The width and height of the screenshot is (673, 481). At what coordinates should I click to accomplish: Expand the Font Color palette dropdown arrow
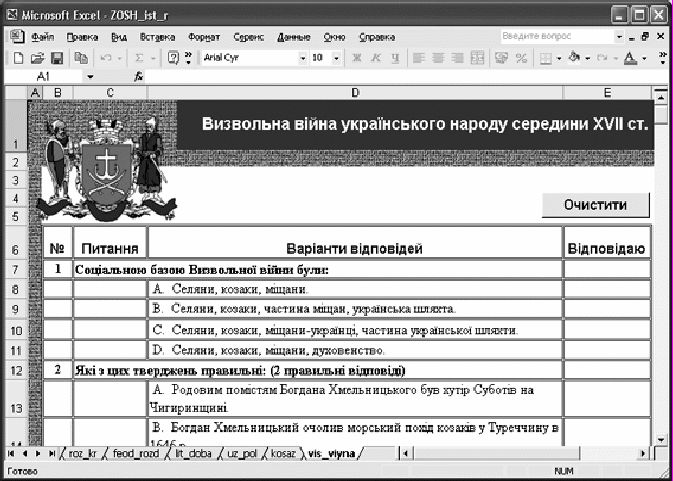[644, 58]
